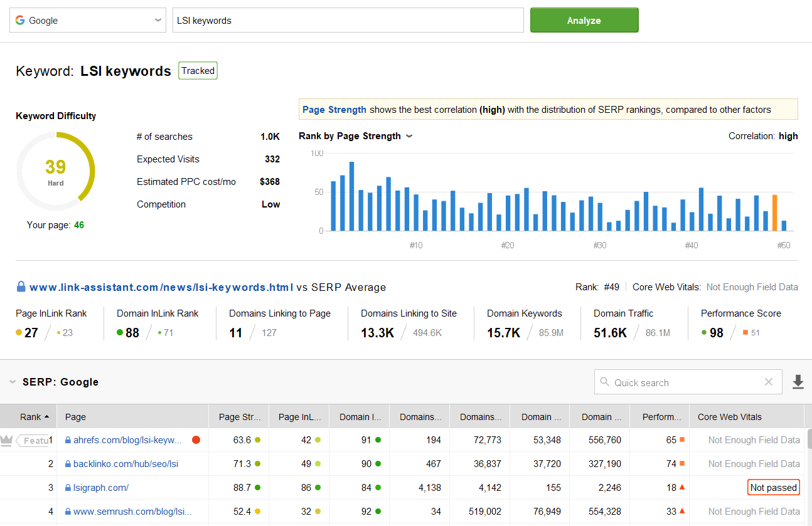Click the Analyze button
This screenshot has height=526, width=812.
click(x=584, y=20)
